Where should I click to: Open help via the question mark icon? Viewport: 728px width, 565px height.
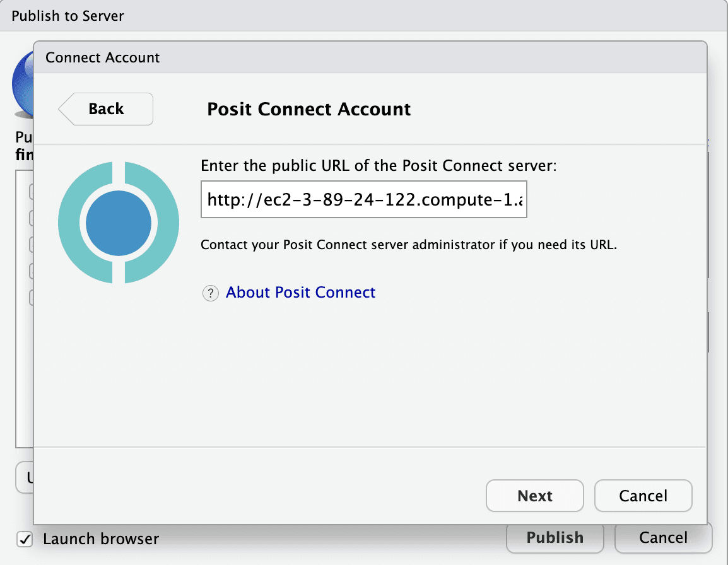point(210,293)
